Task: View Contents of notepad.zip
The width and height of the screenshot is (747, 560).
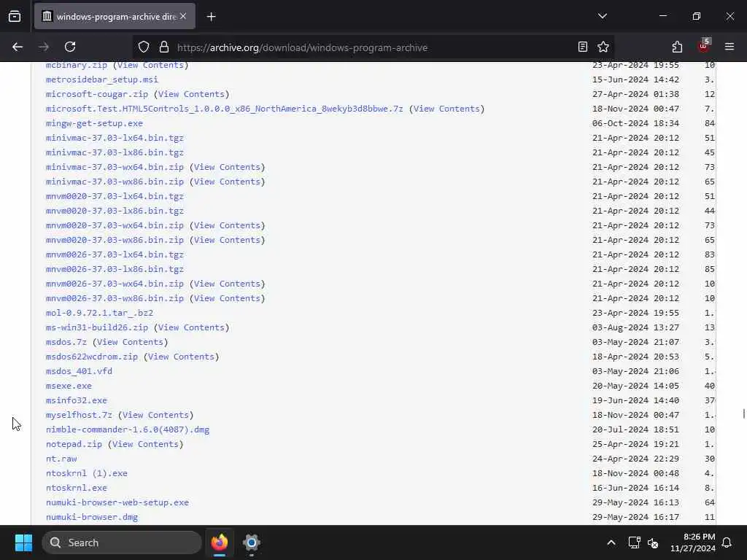Action: coord(145,444)
